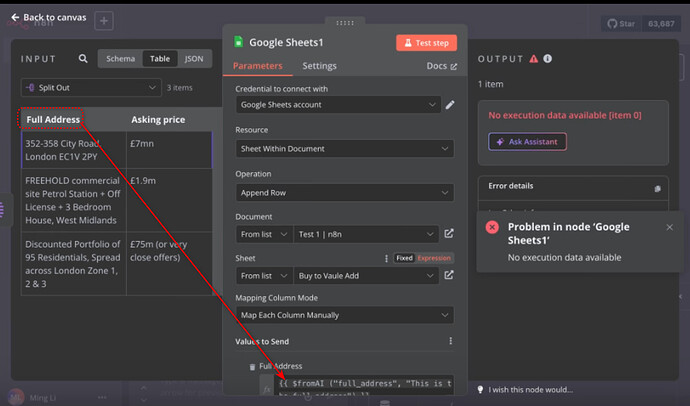
Task: Open Values to Send three-dot menu
Action: point(450,341)
